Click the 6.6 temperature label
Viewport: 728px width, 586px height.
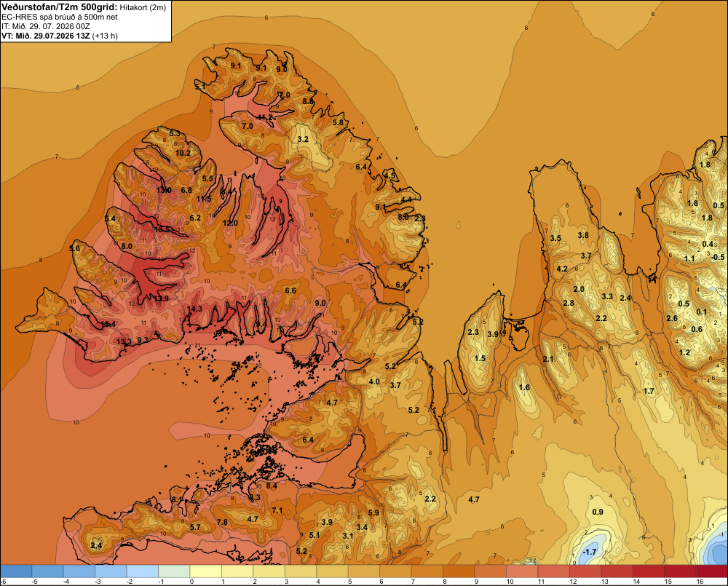pos(290,290)
